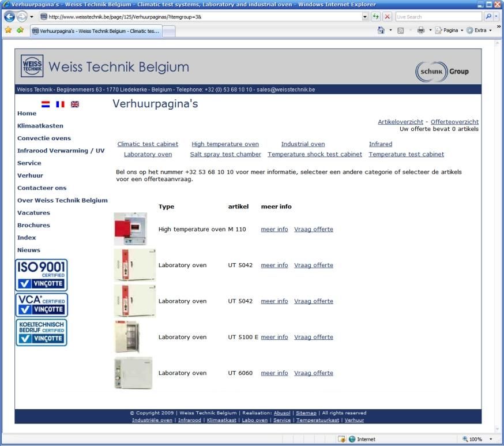Select the High temperature oven category link
The image size is (504, 446).
click(x=225, y=144)
